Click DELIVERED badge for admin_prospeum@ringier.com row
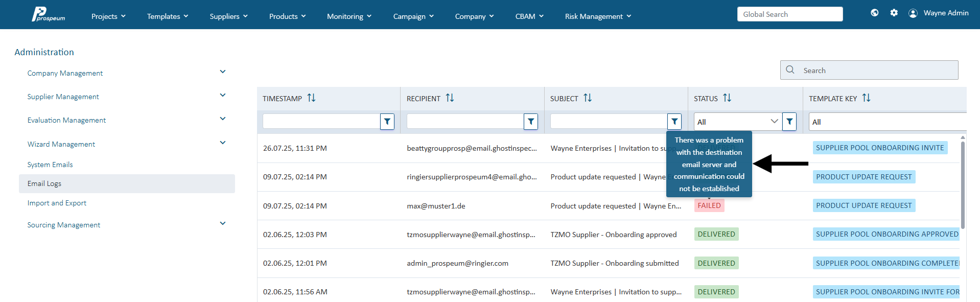The width and height of the screenshot is (980, 302). pyautogui.click(x=716, y=263)
